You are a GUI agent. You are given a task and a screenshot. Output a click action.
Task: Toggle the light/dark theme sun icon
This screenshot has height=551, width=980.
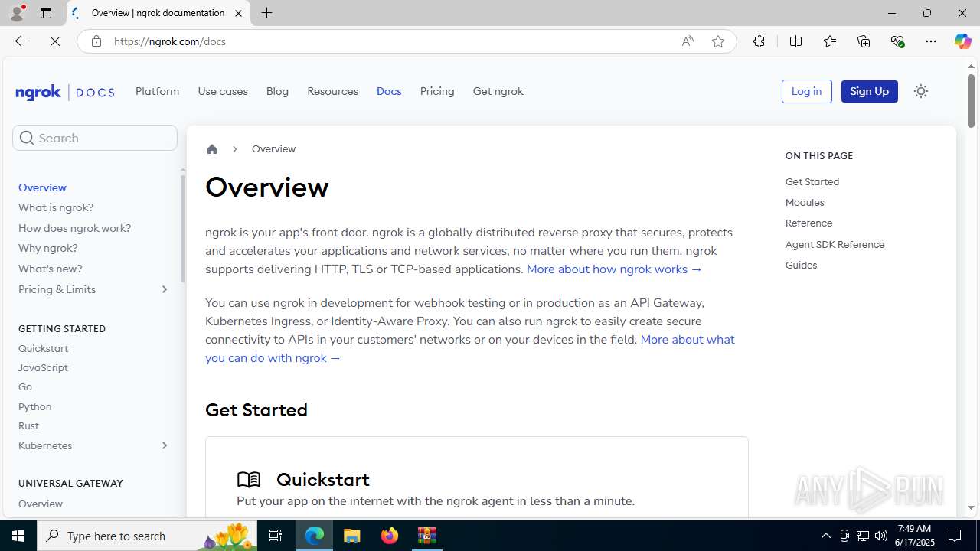920,91
